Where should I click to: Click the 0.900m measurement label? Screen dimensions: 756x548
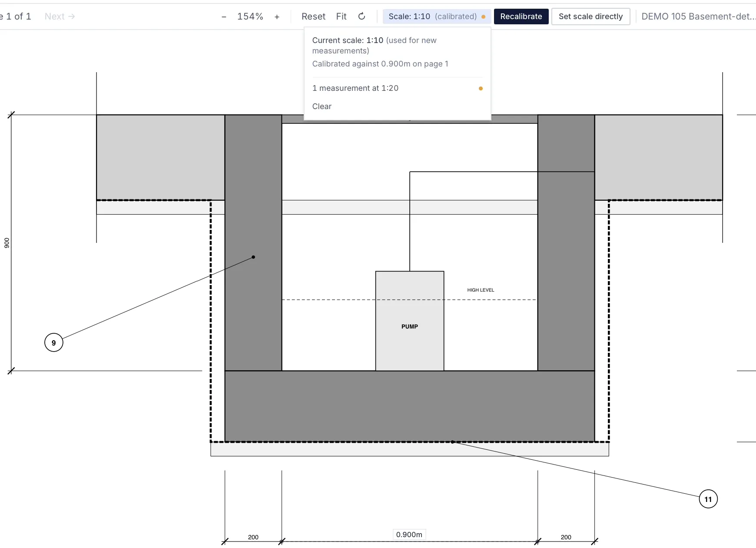(x=409, y=535)
